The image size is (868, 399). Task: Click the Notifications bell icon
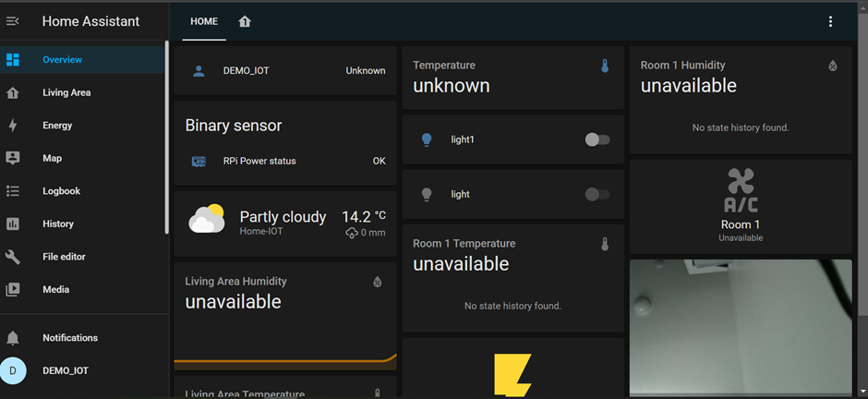pyautogui.click(x=12, y=337)
